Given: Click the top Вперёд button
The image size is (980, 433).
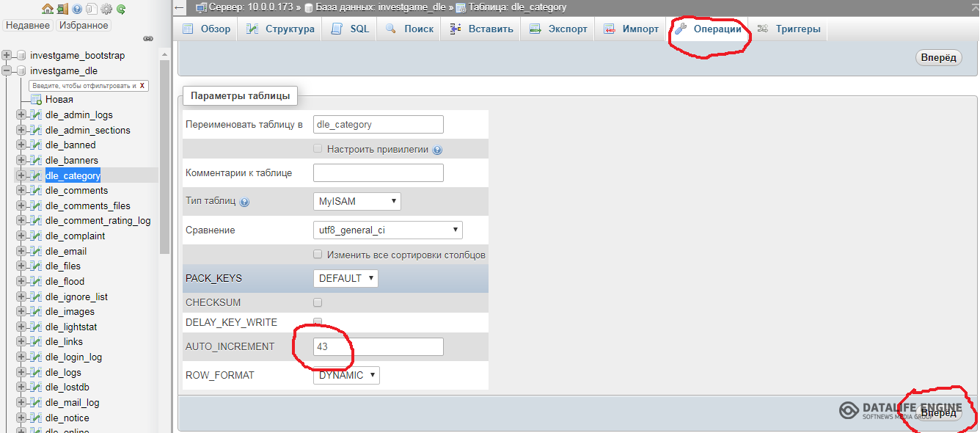Looking at the screenshot, I should coord(938,57).
